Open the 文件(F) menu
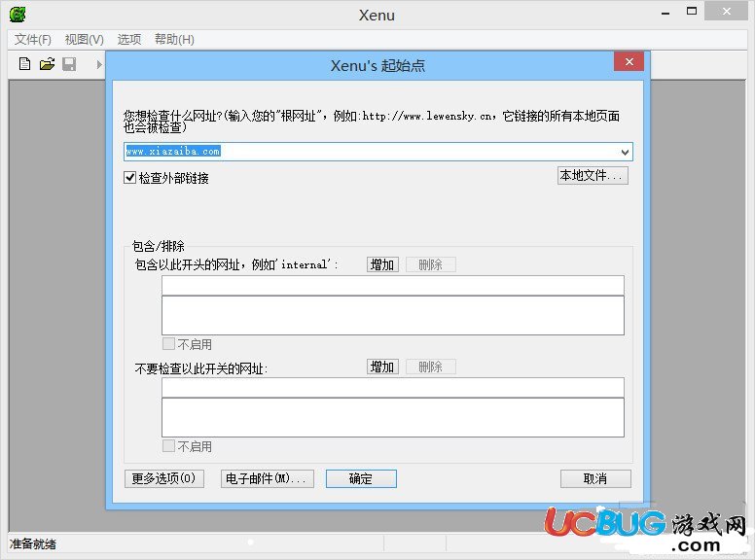Image resolution: width=755 pixels, height=560 pixels. pos(33,40)
